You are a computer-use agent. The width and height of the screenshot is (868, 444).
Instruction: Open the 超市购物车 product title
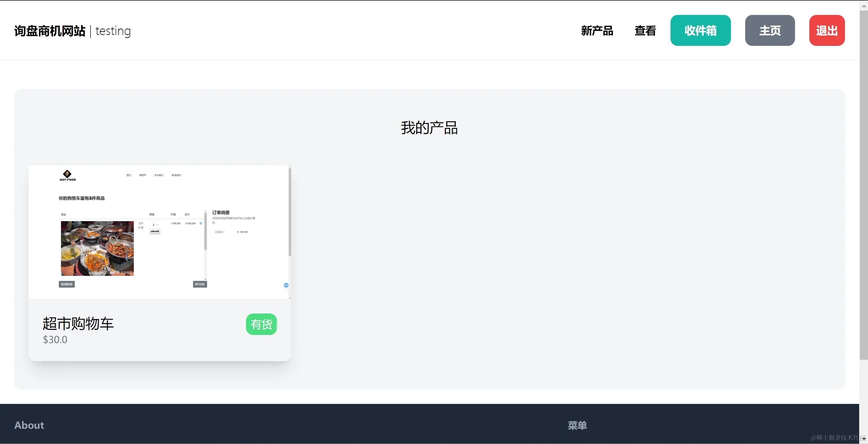tap(78, 323)
